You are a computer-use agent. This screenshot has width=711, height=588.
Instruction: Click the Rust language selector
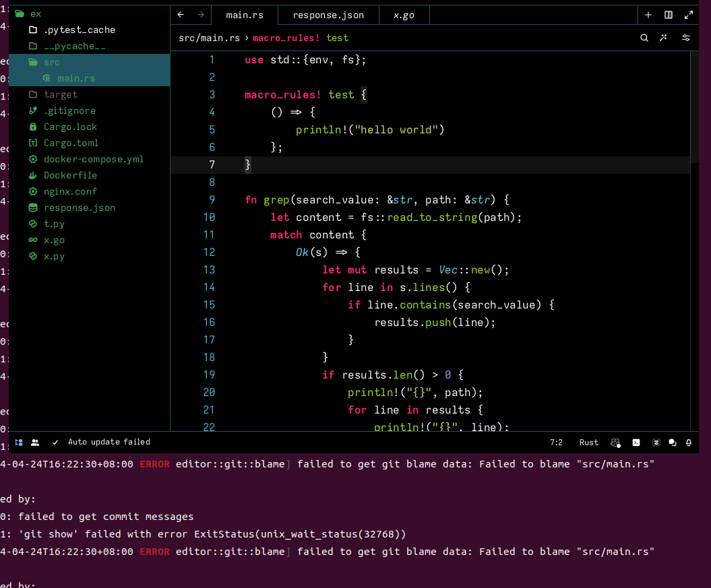point(588,443)
